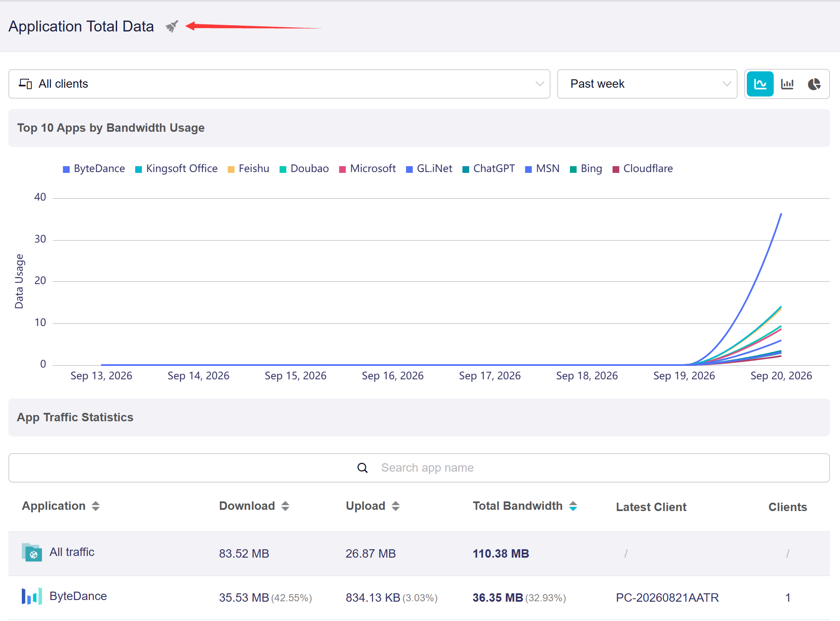The height and width of the screenshot is (621, 840).
Task: Click the App Traffic Statistics heading
Action: click(x=75, y=417)
